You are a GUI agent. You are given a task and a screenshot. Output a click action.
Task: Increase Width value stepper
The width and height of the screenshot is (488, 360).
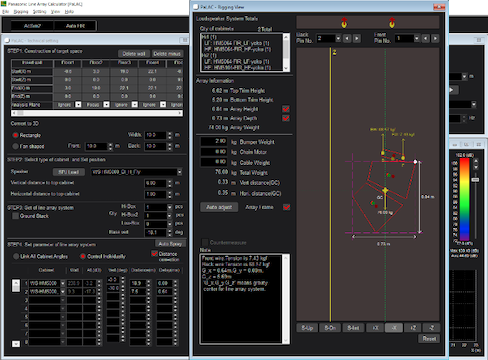pos(170,133)
